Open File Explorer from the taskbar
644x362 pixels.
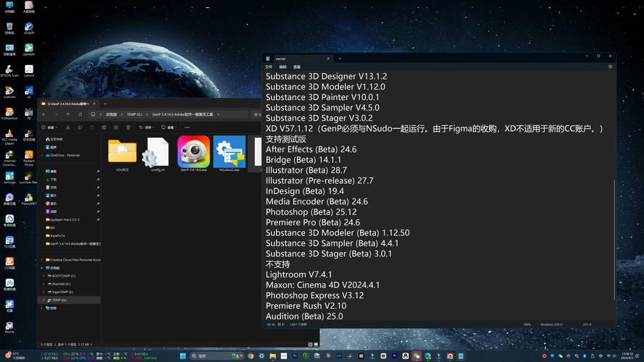272,355
